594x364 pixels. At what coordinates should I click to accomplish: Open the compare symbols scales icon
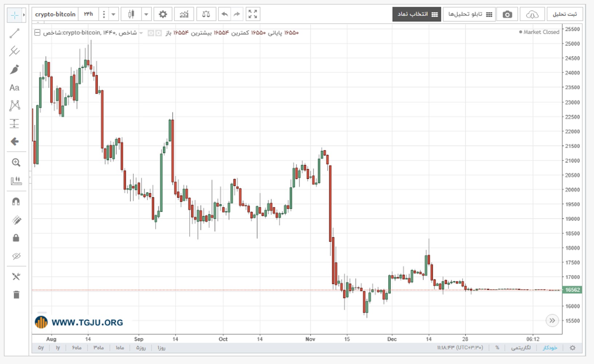tap(206, 14)
